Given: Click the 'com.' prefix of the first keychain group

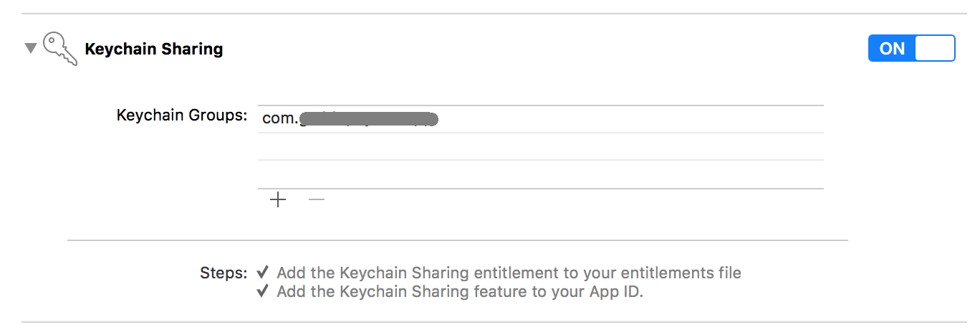Looking at the screenshot, I should click(279, 118).
